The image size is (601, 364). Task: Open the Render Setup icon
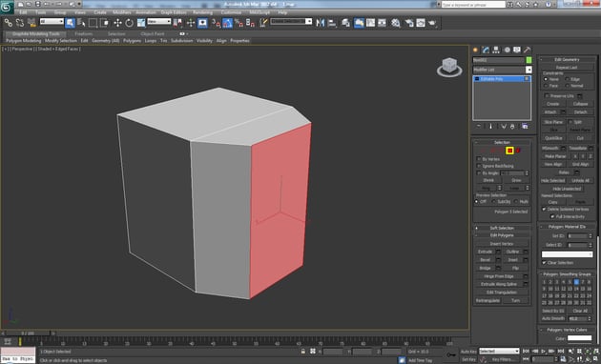pyautogui.click(x=409, y=23)
